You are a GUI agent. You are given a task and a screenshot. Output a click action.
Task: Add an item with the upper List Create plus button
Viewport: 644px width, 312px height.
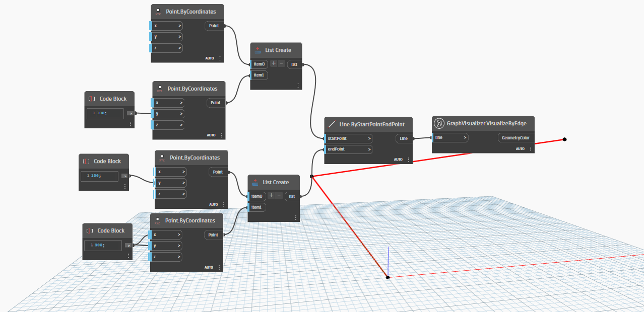point(274,64)
